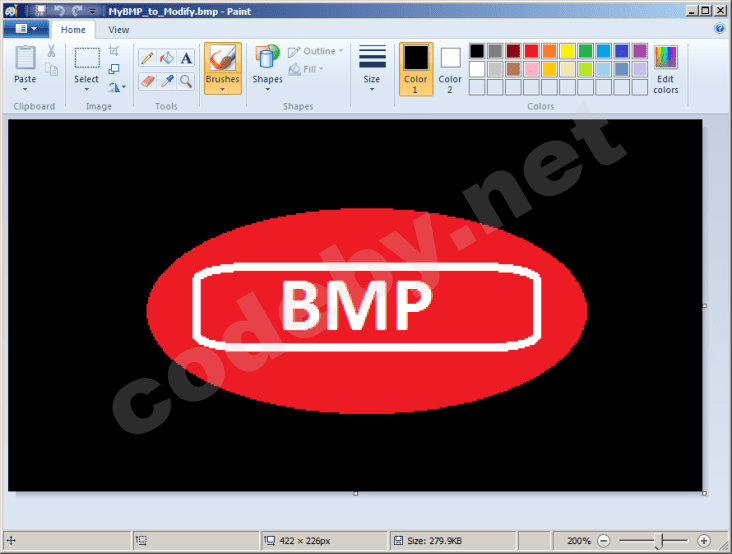This screenshot has width=732, height=554.
Task: Click the Crop icon
Action: 113,51
